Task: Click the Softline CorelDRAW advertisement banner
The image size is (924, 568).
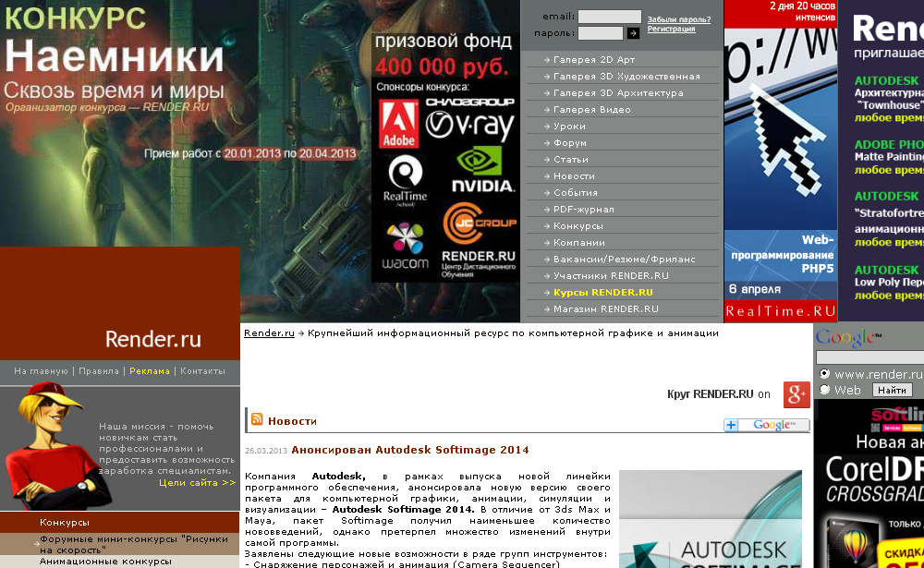Action: coord(869,484)
